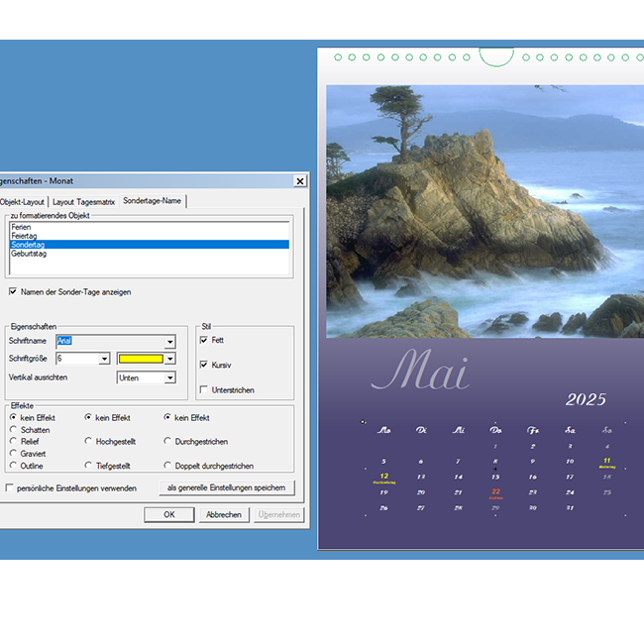Expand the Schriftname font dropdown

tap(169, 341)
